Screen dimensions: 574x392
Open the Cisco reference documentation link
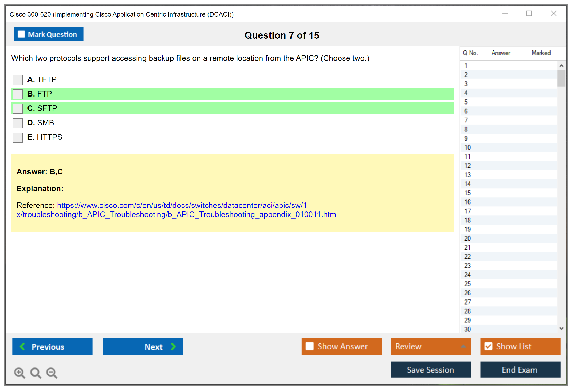pos(183,205)
